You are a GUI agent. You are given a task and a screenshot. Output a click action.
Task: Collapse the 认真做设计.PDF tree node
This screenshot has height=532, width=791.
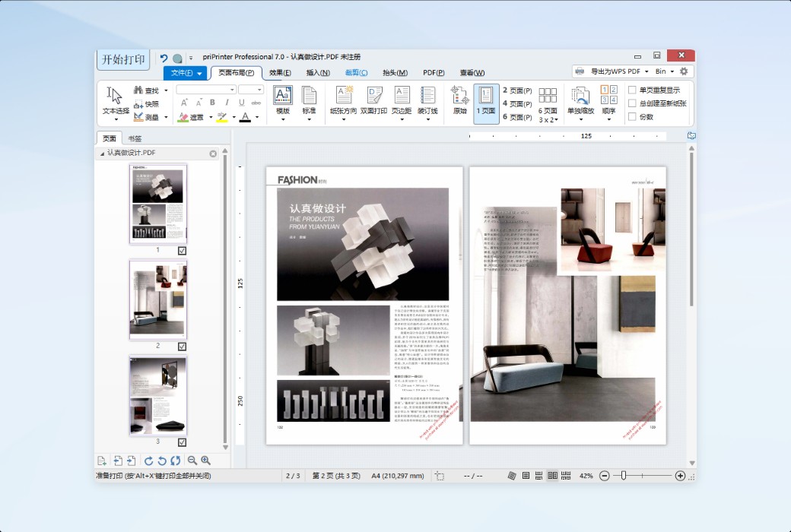[x=103, y=154]
